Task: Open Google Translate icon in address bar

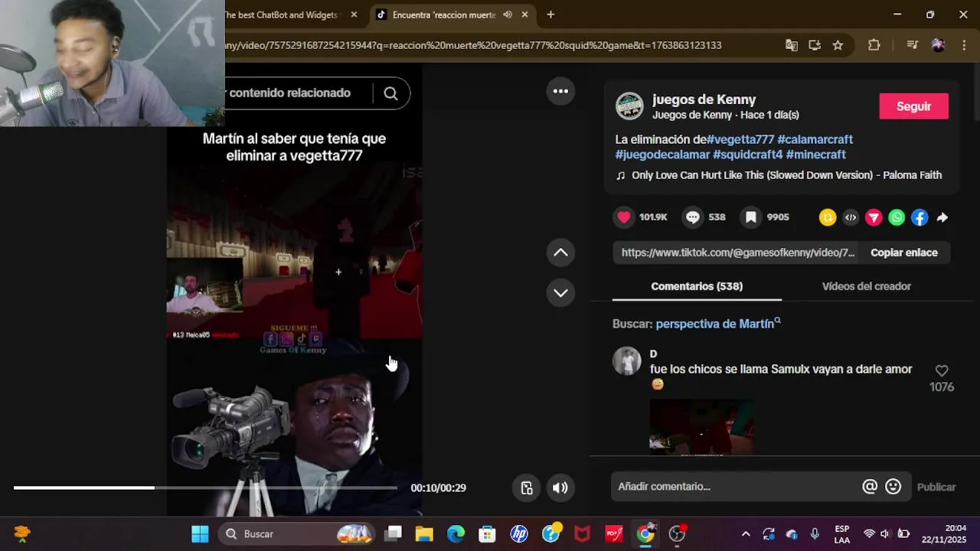Action: click(792, 45)
